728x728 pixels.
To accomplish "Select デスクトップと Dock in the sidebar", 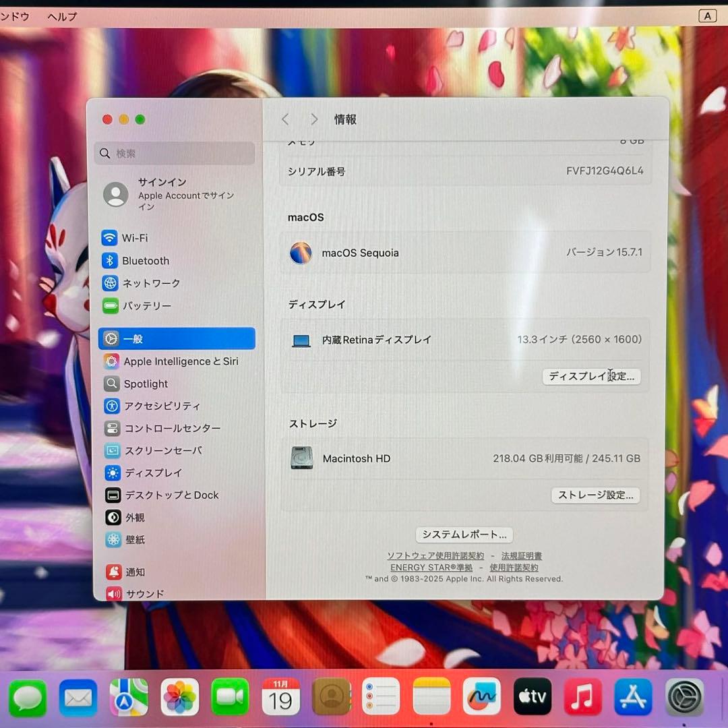I will (x=171, y=495).
